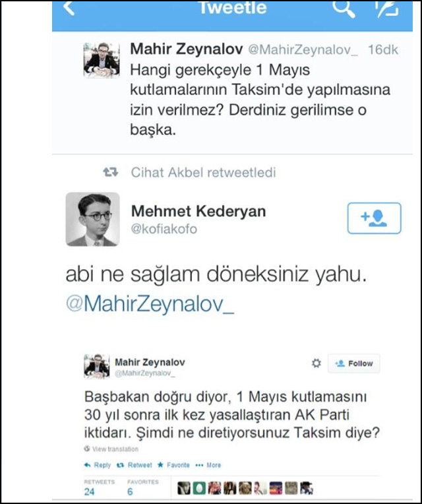Expand the More options menu
The height and width of the screenshot is (504, 422).
click(208, 465)
